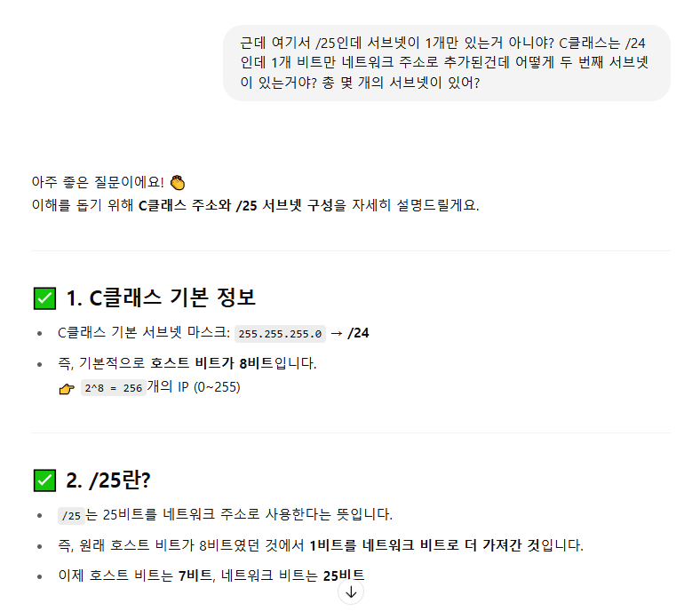The height and width of the screenshot is (611, 700).
Task: Click the line 아주 좋은 질문이에요!
Action: coord(98,182)
